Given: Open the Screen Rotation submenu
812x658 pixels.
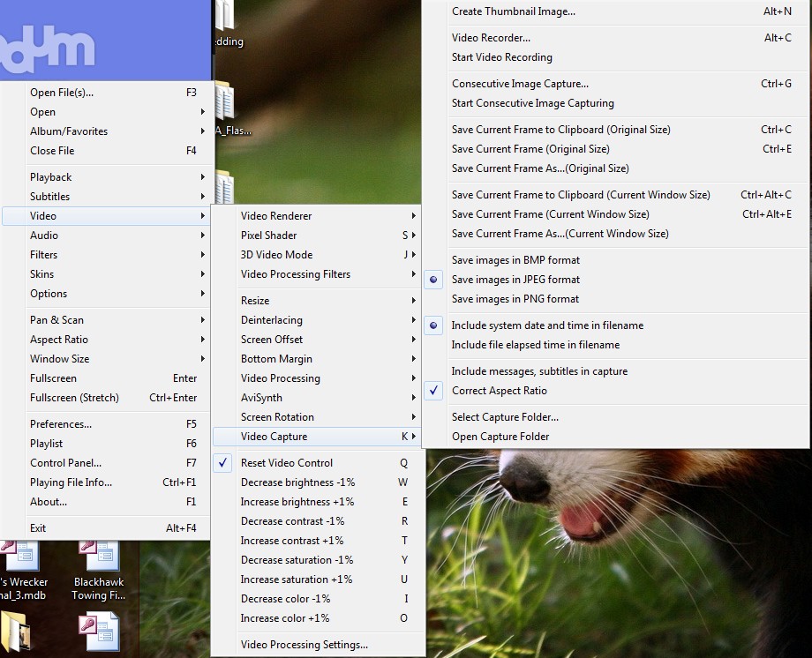Looking at the screenshot, I should [x=317, y=417].
